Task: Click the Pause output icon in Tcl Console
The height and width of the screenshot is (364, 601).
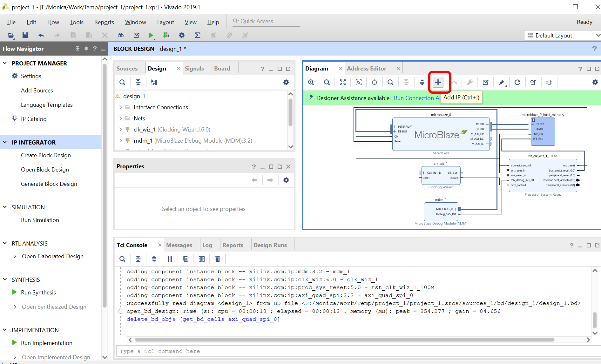Action: (170, 259)
